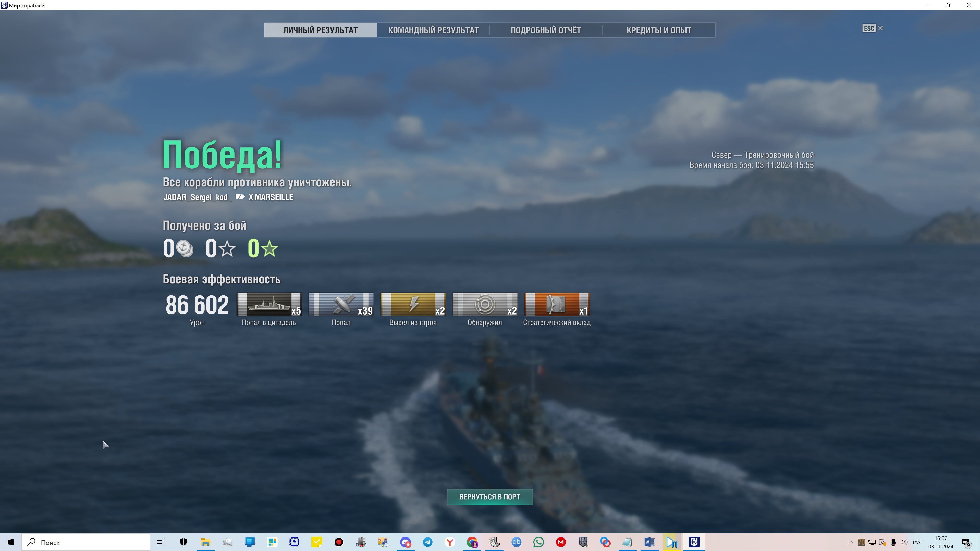980x551 pixels.
Task: Click the Север — Тренировочный бой text
Action: click(x=762, y=155)
